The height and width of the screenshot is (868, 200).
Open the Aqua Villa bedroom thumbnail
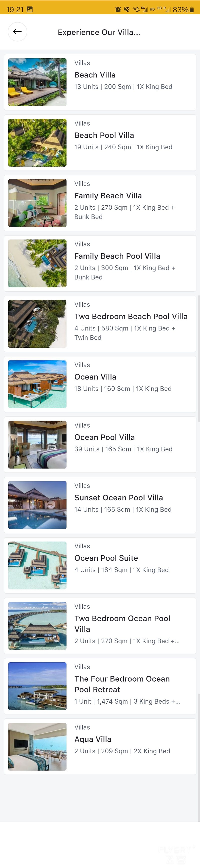click(x=37, y=746)
